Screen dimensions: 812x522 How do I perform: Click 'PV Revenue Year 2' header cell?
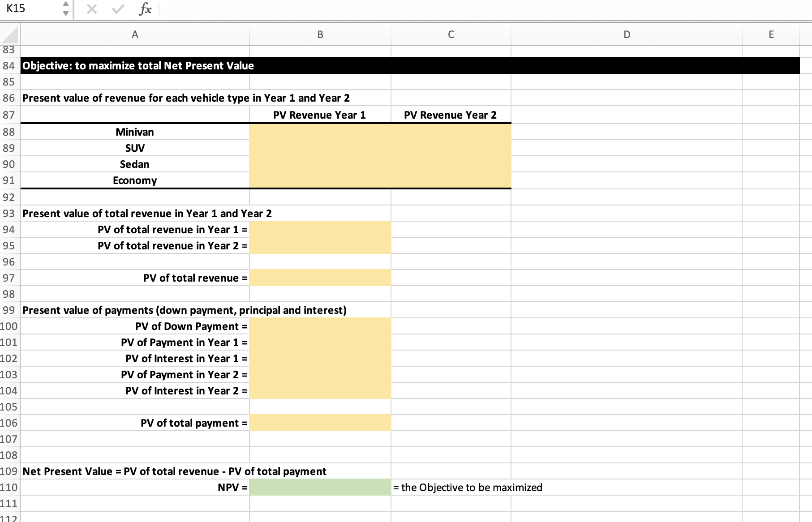point(451,115)
